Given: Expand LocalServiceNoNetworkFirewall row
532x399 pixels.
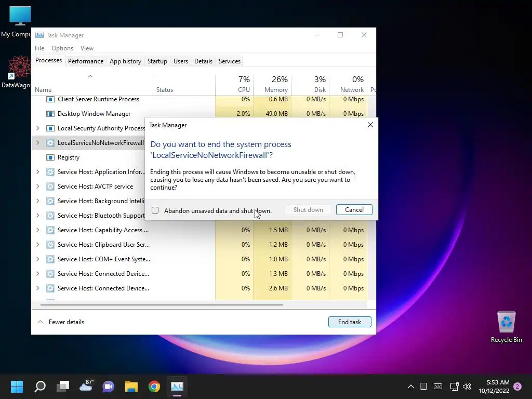Looking at the screenshot, I should (37, 143).
